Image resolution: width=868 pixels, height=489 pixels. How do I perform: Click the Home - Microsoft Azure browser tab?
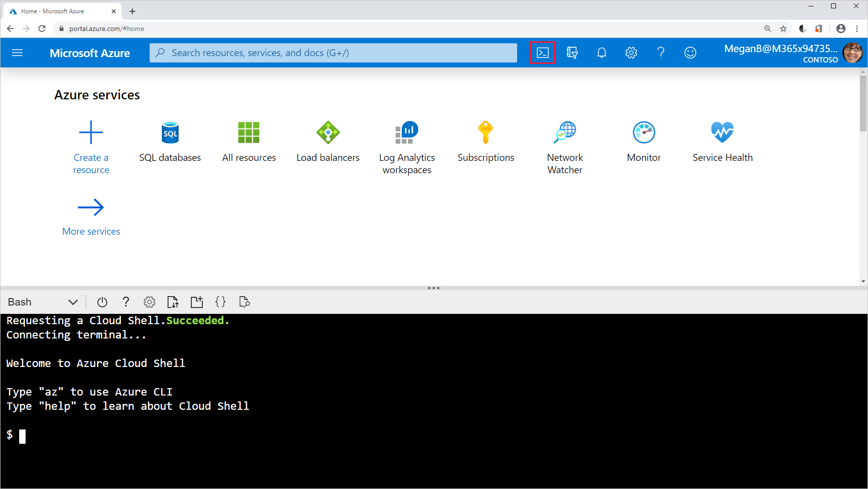[62, 11]
